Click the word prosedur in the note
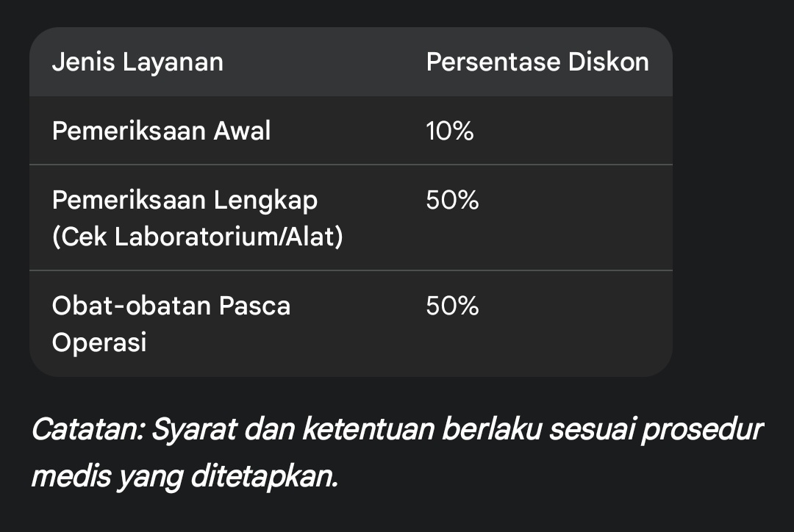 [x=701, y=430]
